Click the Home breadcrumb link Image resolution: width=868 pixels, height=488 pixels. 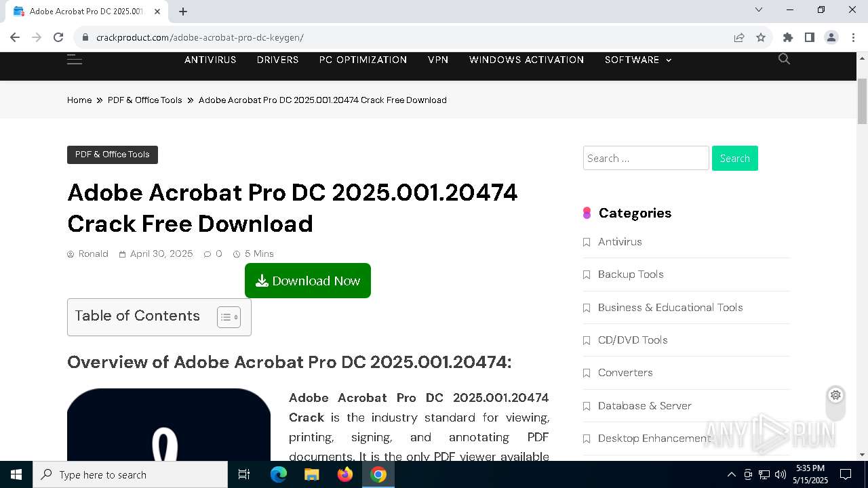pyautogui.click(x=79, y=100)
